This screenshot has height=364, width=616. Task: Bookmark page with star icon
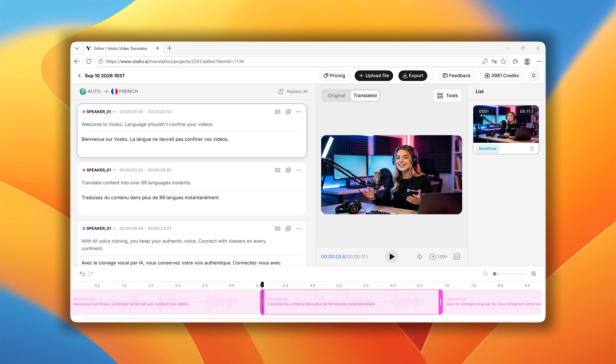pos(503,61)
